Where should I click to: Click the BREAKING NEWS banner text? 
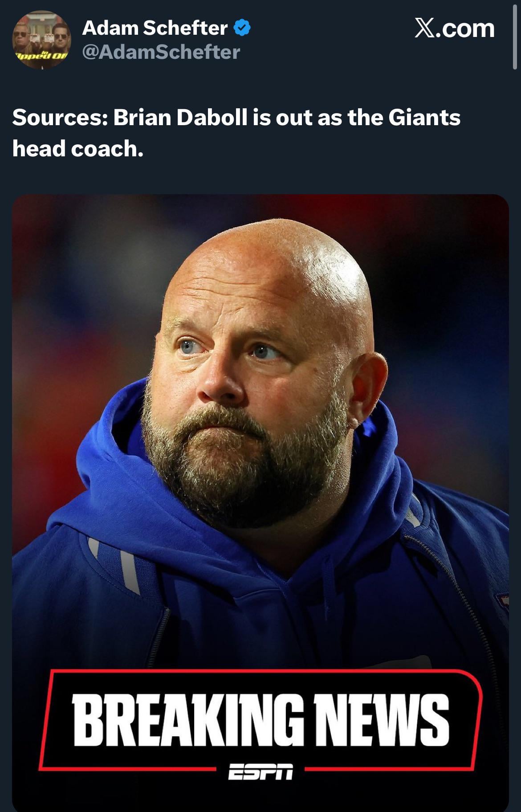(261, 720)
